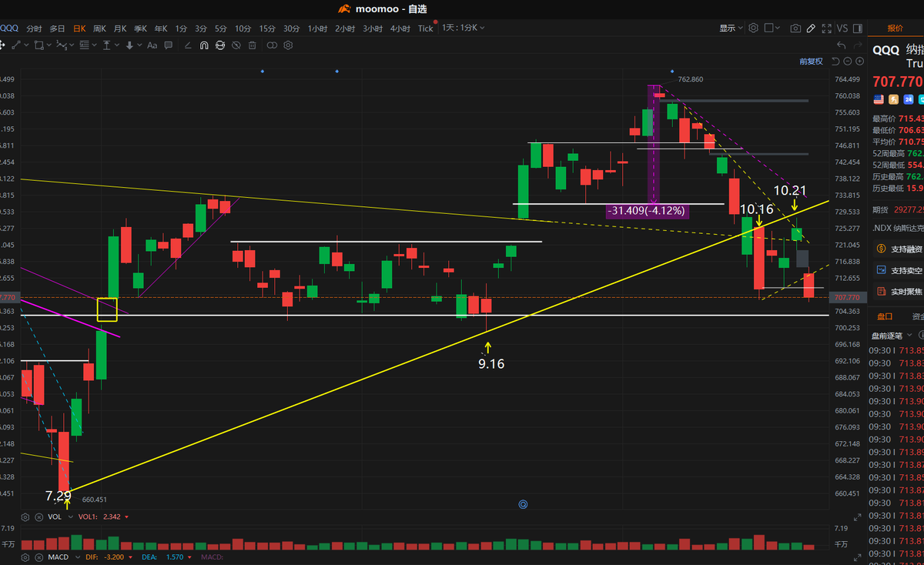Click the 10.21 date annotation
The width and height of the screenshot is (924, 565).
coord(790,190)
